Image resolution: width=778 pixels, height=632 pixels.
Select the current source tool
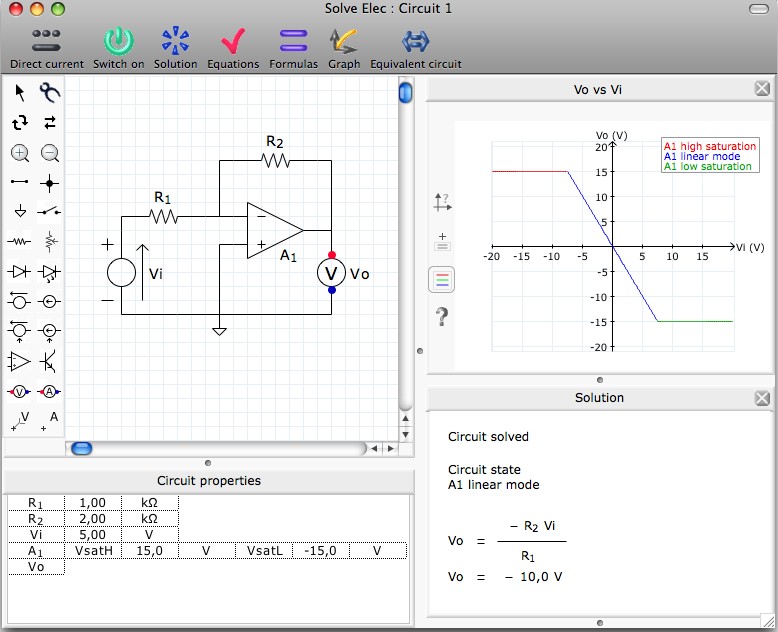coord(50,301)
